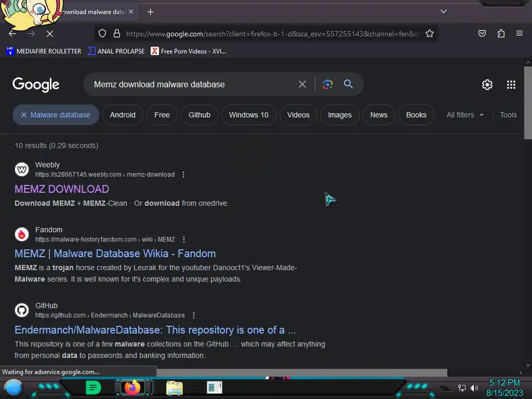
Task: Open MEDIAFIRE ROULETTER bookmark
Action: [x=44, y=51]
